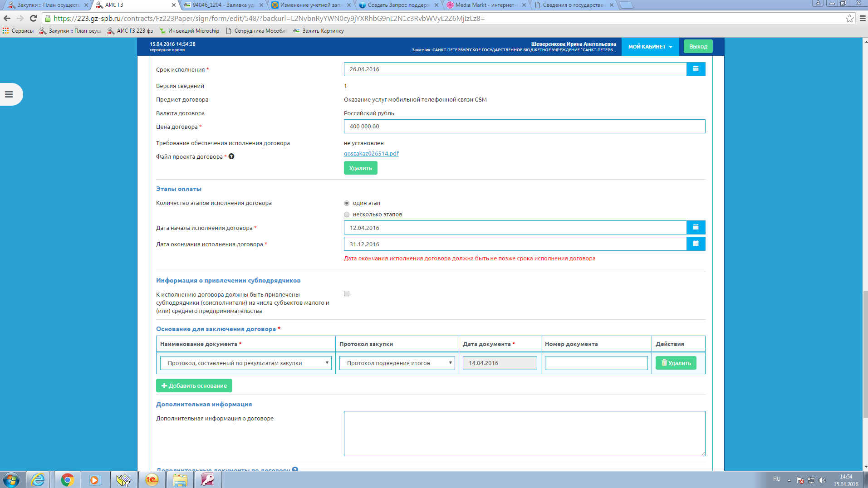This screenshot has width=868, height=488.
Task: Open the hamburger side menu
Action: click(9, 94)
